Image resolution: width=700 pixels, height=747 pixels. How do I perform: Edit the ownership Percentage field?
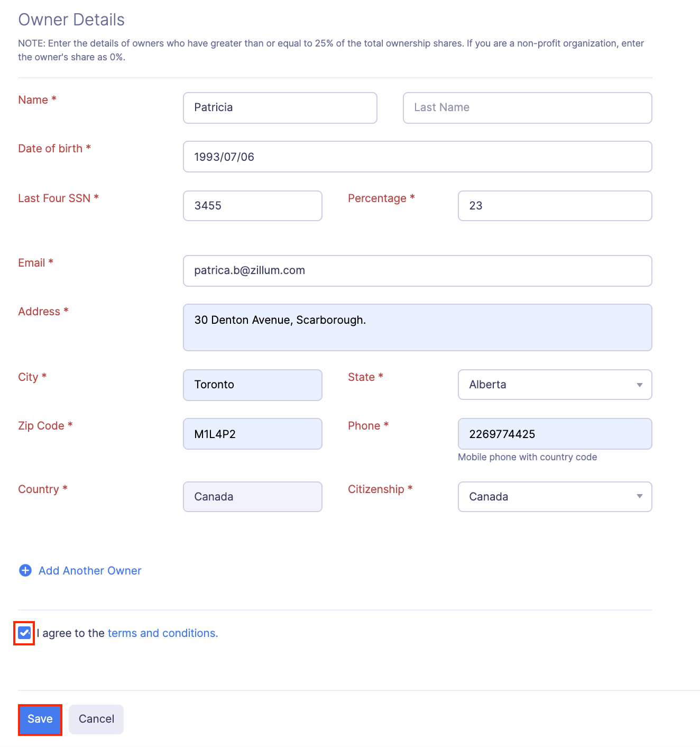pyautogui.click(x=554, y=206)
